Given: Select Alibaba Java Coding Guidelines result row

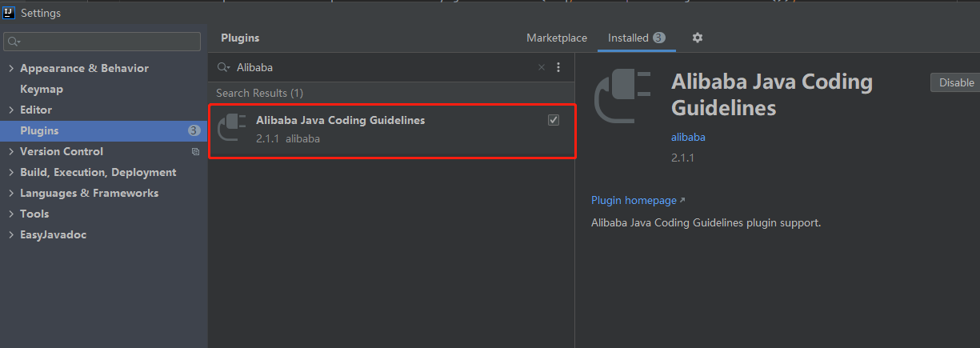Looking at the screenshot, I should click(392, 130).
